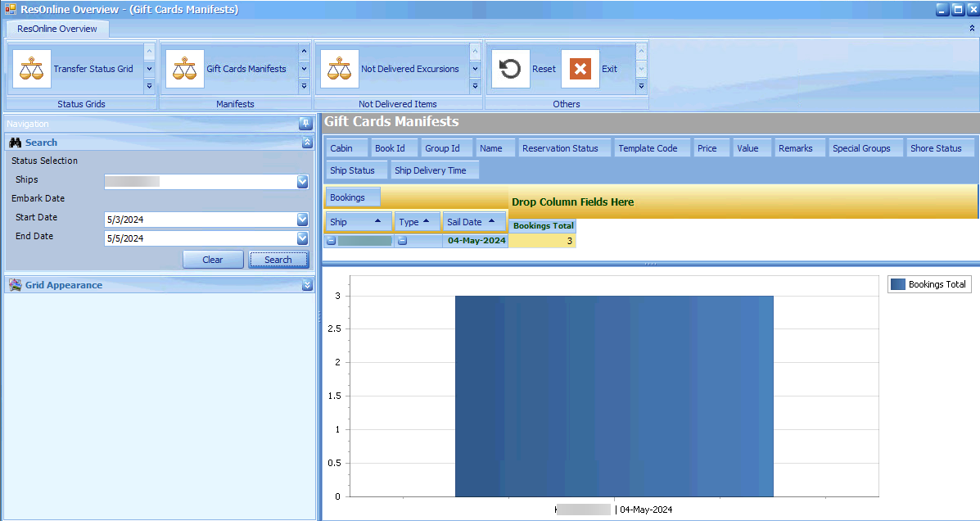Click the Bookings Total column header
This screenshot has height=521, width=980.
point(543,226)
